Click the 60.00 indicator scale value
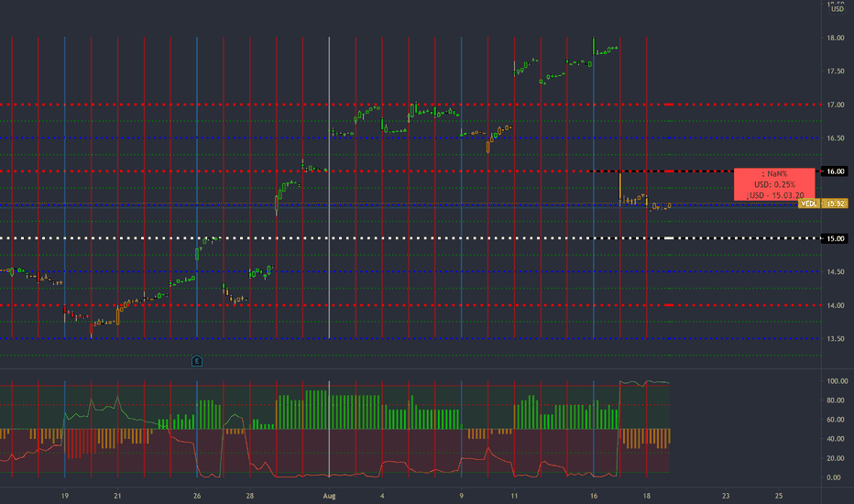This screenshot has width=854, height=504. tap(836, 420)
